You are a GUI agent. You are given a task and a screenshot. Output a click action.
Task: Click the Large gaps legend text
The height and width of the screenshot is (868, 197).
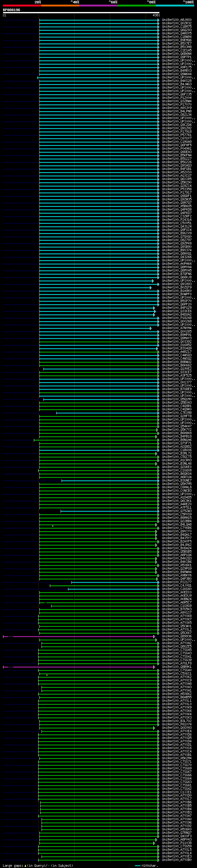[x=38, y=866]
